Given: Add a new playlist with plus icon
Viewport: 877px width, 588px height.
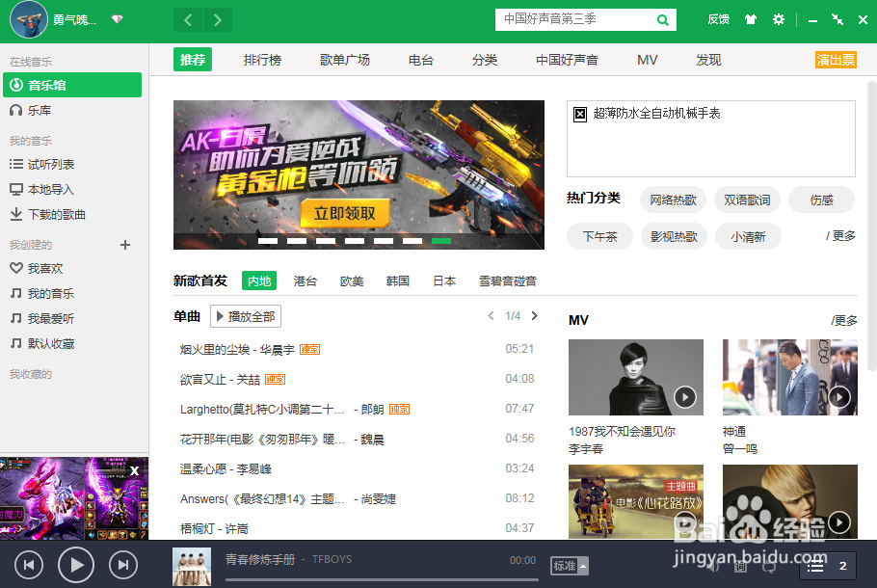Looking at the screenshot, I should (125, 245).
